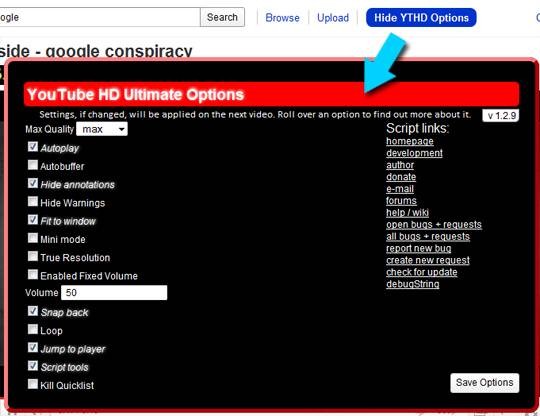Open the donate link
Viewport: 540px width, 416px height.
pos(401,177)
